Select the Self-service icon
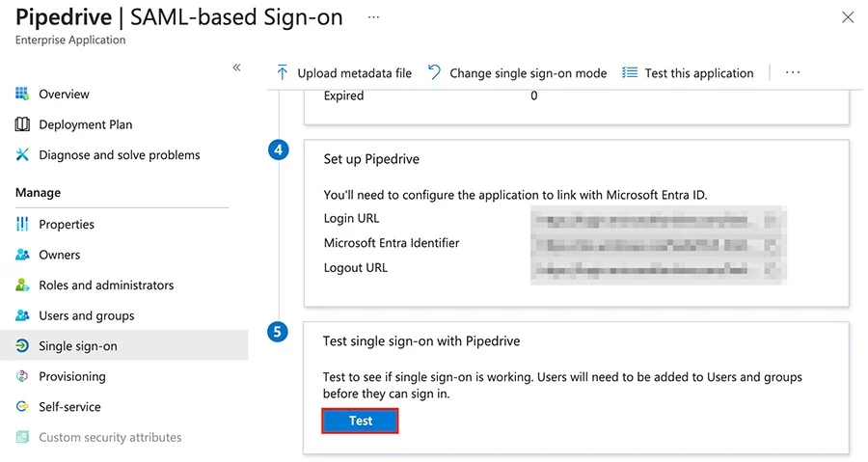Image resolution: width=868 pixels, height=462 pixels. (22, 407)
